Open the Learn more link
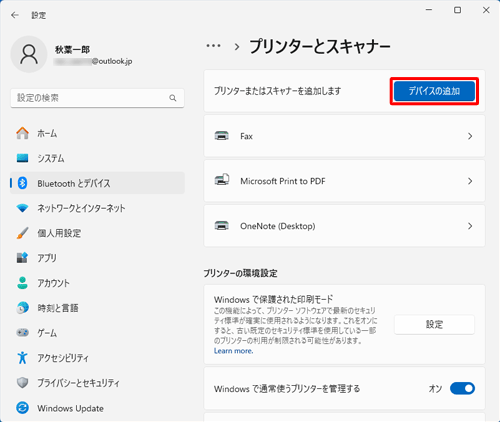Viewport: 500px width, 422px height. (233, 351)
